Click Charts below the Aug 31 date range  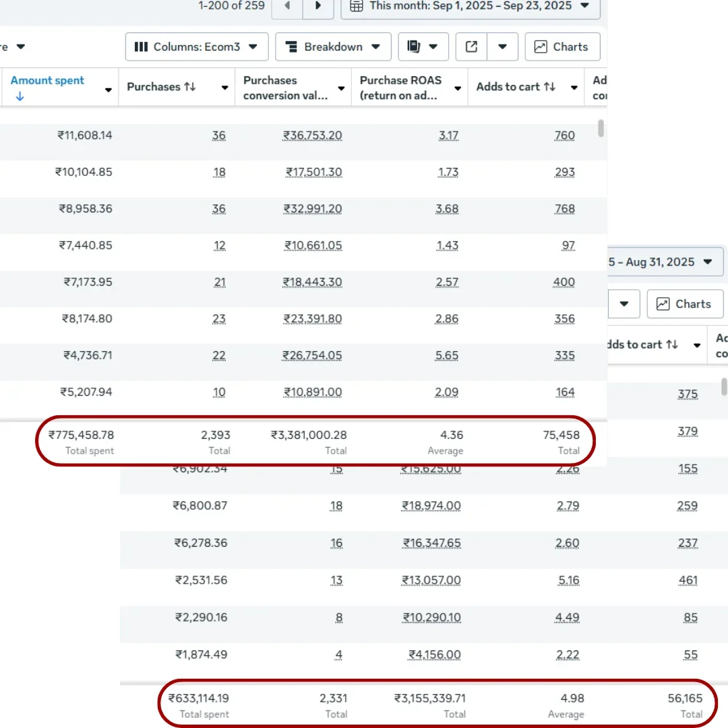coord(685,304)
